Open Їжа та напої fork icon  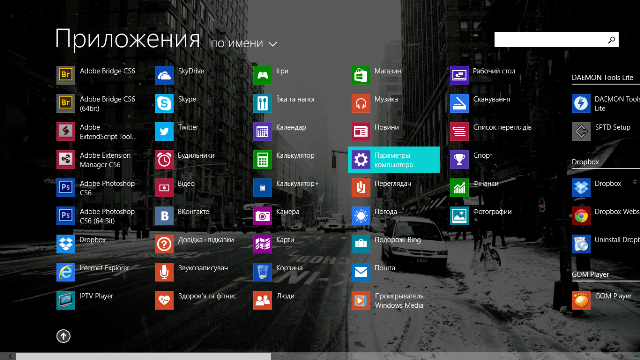(262, 103)
